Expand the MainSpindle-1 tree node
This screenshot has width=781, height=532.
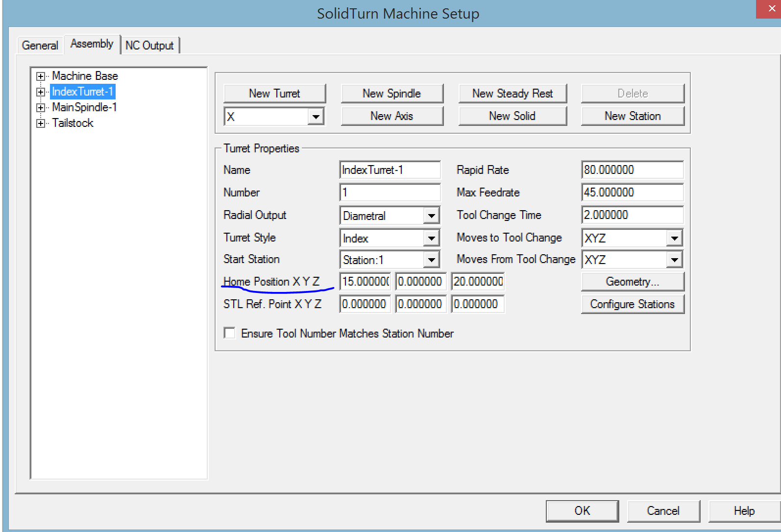click(x=41, y=108)
